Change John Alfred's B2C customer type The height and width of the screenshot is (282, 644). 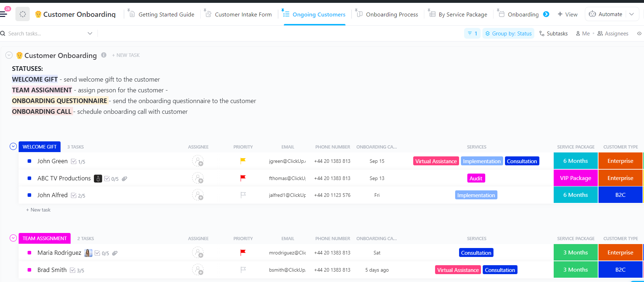coord(620,195)
